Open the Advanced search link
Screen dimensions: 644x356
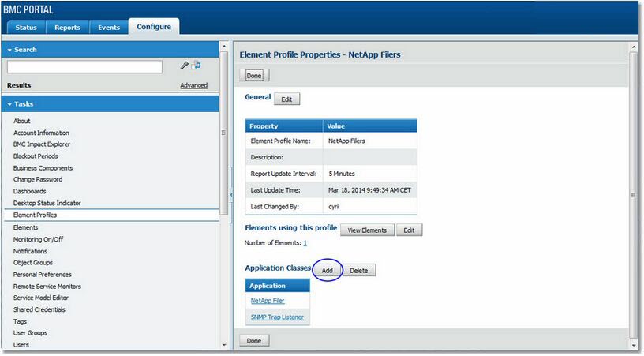click(193, 85)
